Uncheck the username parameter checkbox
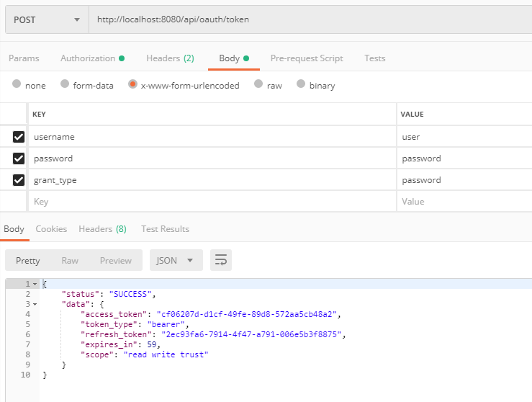Screen dimensions: 532x402 point(19,137)
